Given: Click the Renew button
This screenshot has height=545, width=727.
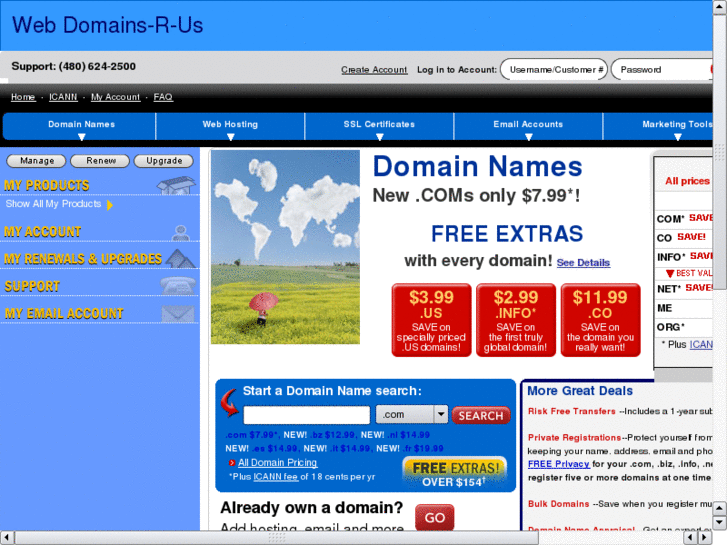Looking at the screenshot, I should [100, 161].
